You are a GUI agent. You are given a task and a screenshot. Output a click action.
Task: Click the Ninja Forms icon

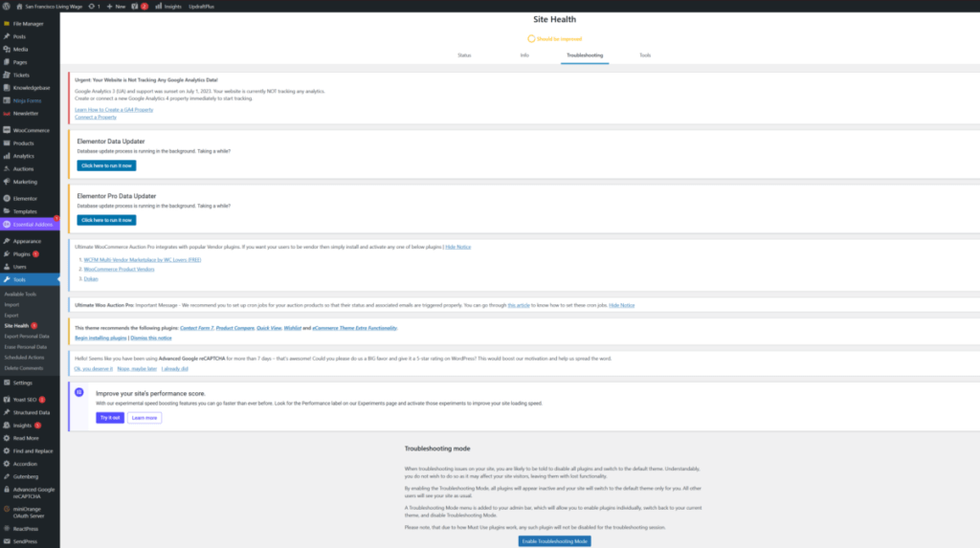7,100
